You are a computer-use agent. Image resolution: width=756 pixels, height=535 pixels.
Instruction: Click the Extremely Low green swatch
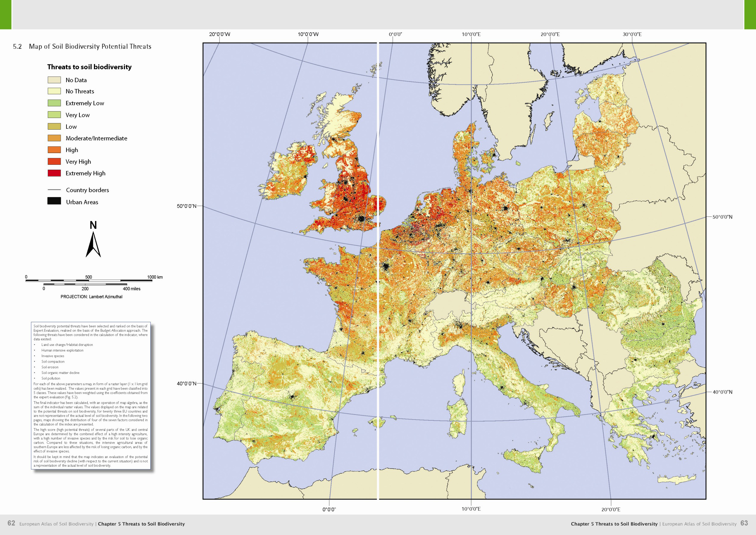54,103
